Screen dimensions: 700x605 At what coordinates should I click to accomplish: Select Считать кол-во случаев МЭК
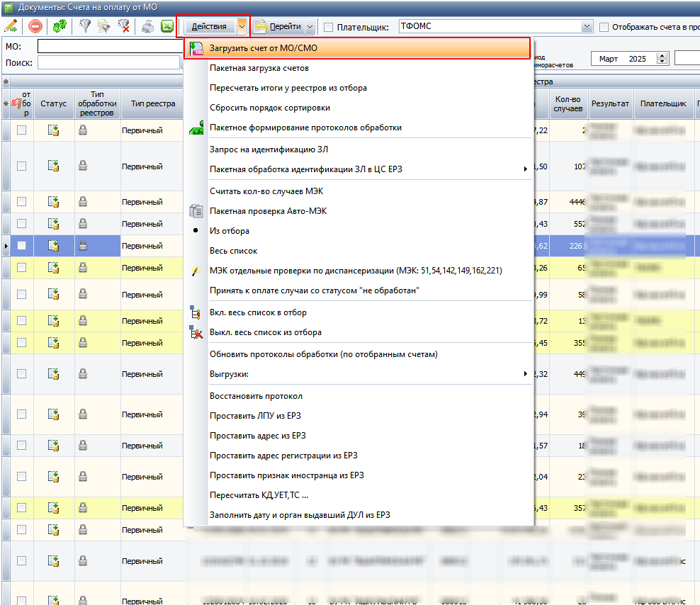(359, 191)
